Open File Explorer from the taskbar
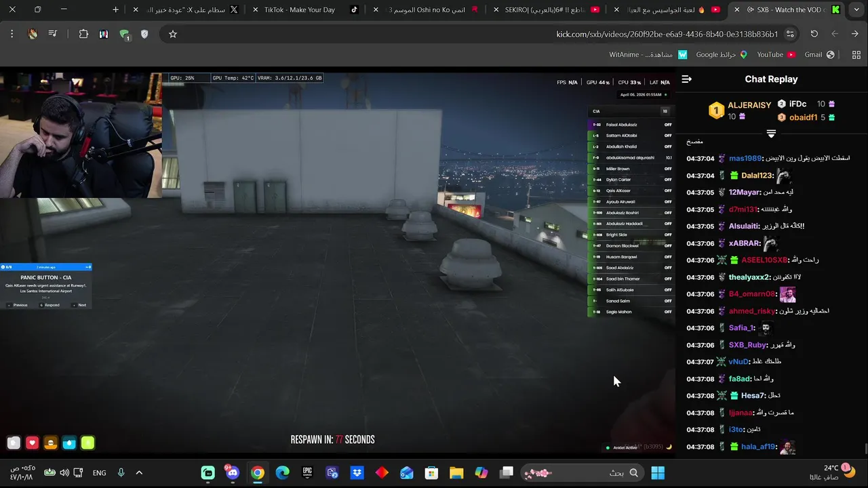 [456, 473]
